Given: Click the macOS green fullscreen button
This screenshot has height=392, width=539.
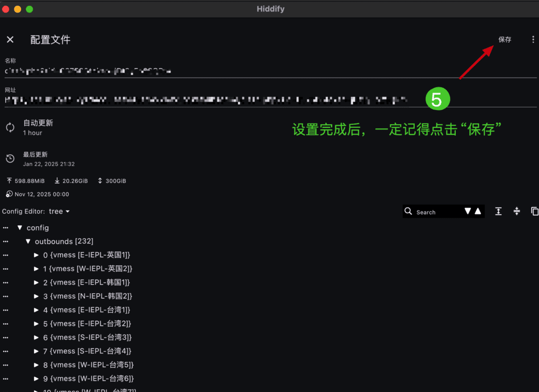Looking at the screenshot, I should click(29, 9).
